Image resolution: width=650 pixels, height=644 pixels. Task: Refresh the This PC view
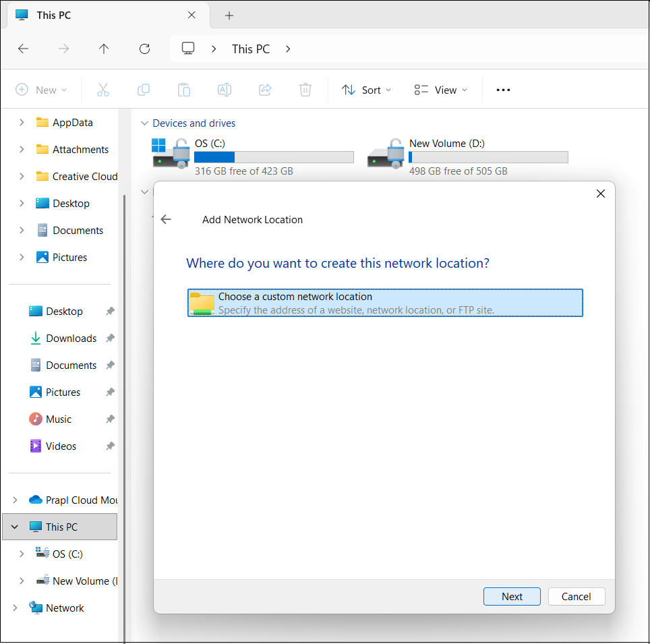pos(144,49)
